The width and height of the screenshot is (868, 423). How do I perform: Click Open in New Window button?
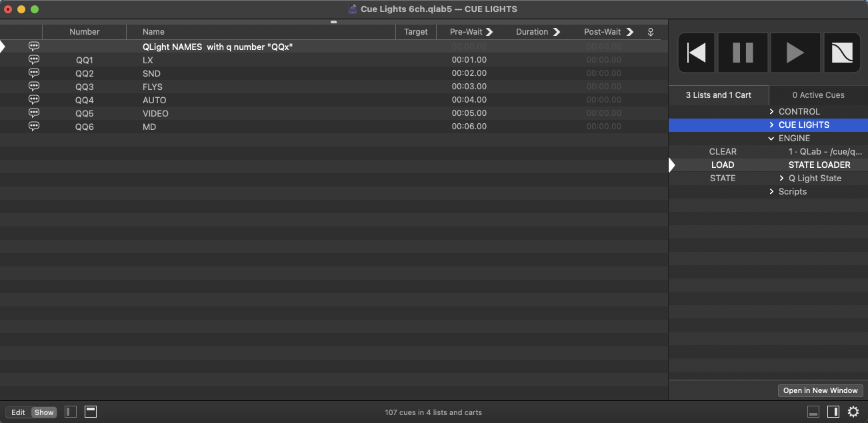(x=820, y=390)
